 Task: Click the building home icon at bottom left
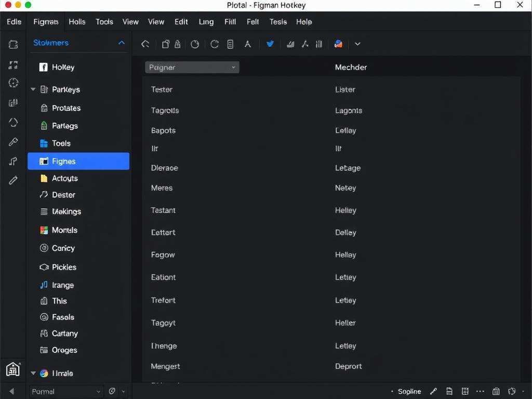click(13, 369)
